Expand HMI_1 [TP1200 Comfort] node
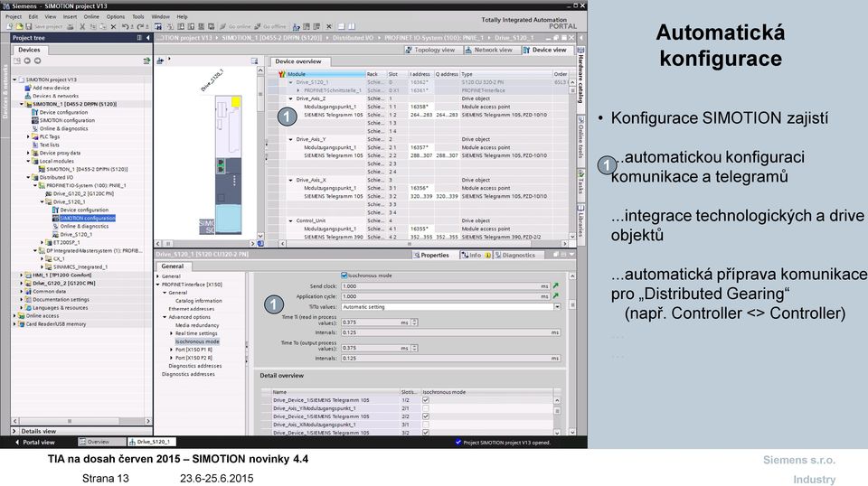This screenshot has height=486, width=868. tap(22, 275)
